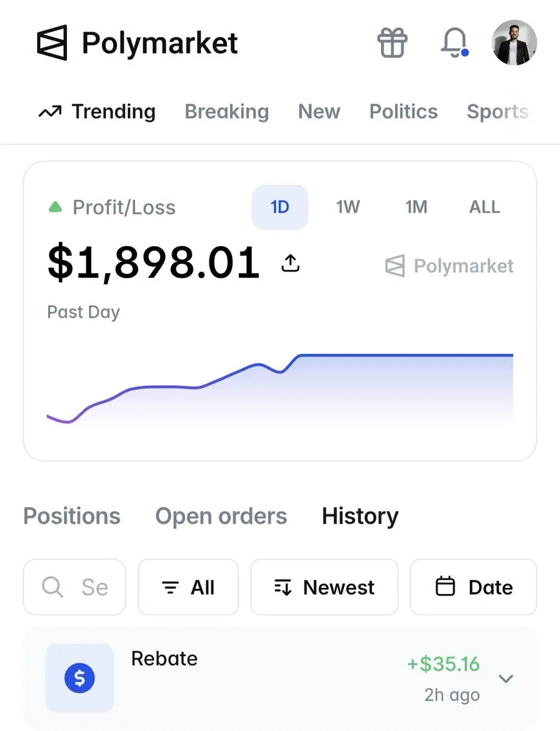The height and width of the screenshot is (731, 560).
Task: Switch to Open orders tab
Action: [x=221, y=516]
